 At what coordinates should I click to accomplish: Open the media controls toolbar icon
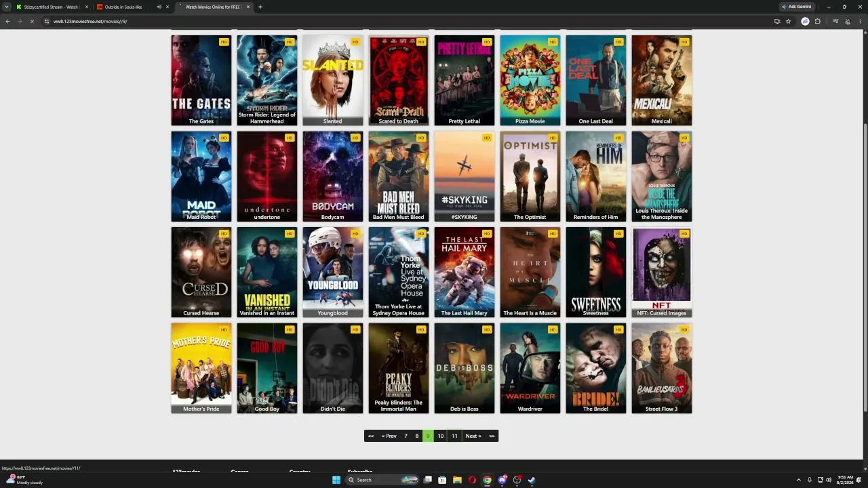835,21
